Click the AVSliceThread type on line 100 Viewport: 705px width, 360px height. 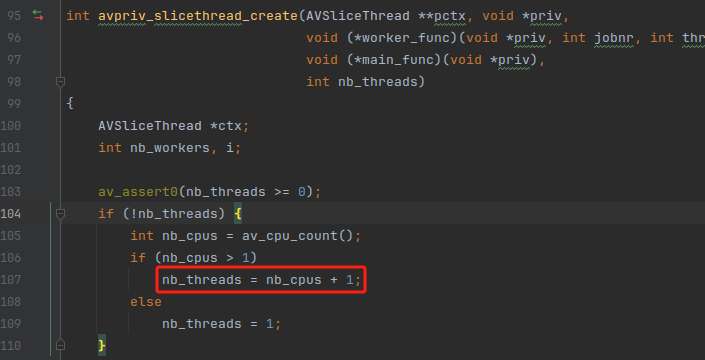[x=150, y=126]
